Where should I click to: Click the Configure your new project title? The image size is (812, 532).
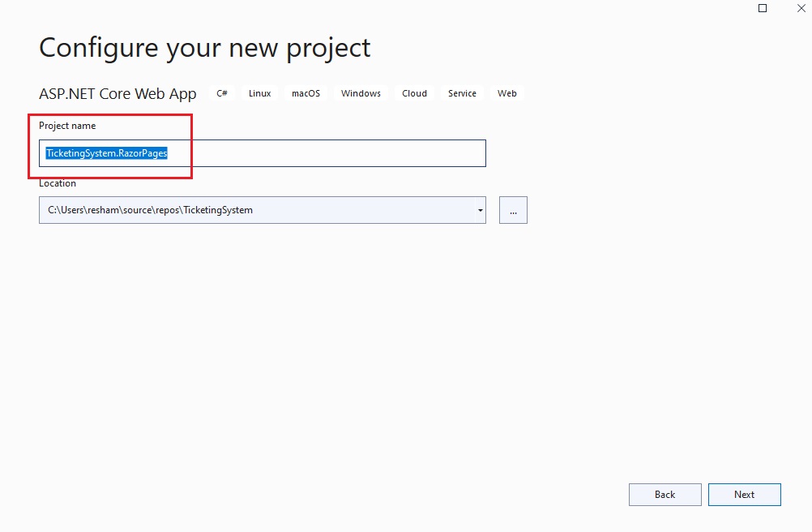click(204, 48)
